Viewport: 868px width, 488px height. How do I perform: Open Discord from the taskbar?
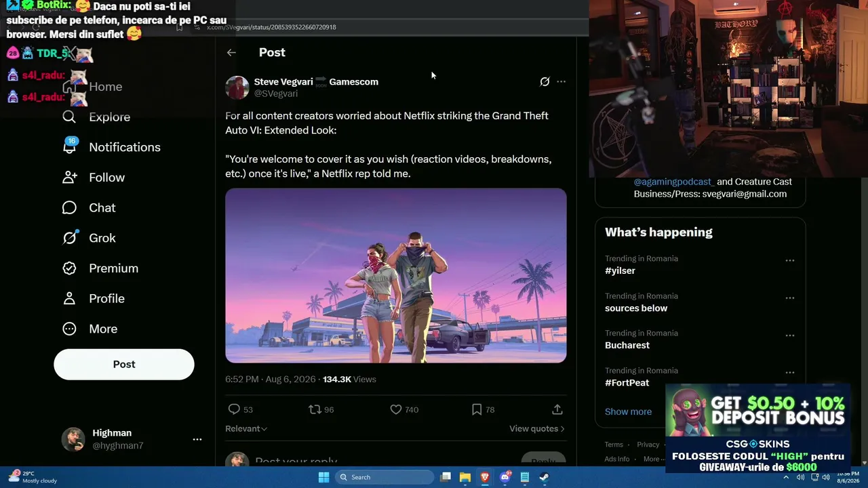tap(505, 477)
